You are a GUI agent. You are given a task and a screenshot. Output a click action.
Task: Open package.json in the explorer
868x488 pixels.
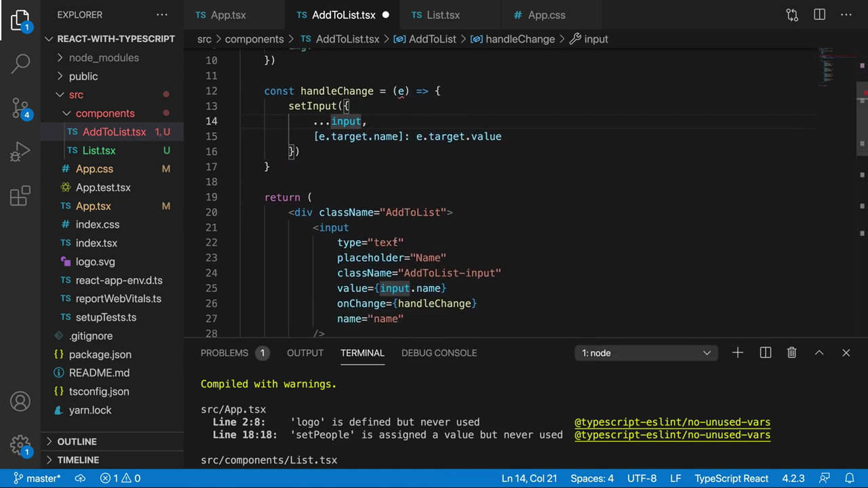(x=112, y=354)
